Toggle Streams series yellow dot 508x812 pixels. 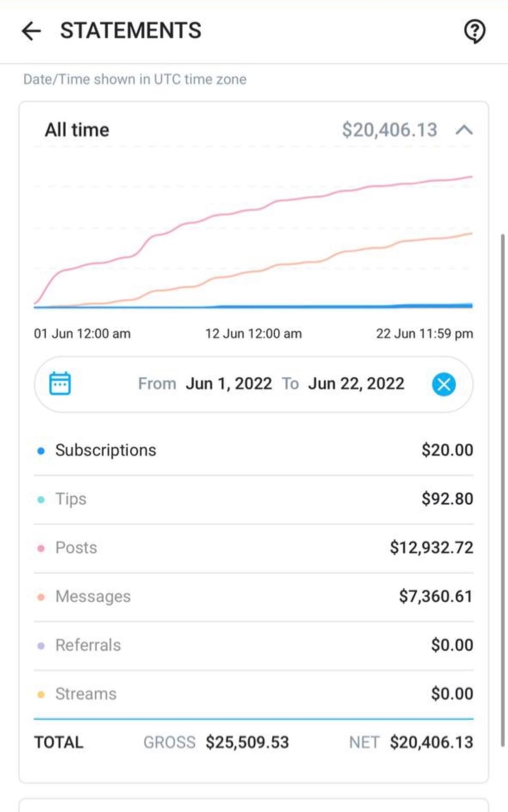point(41,694)
